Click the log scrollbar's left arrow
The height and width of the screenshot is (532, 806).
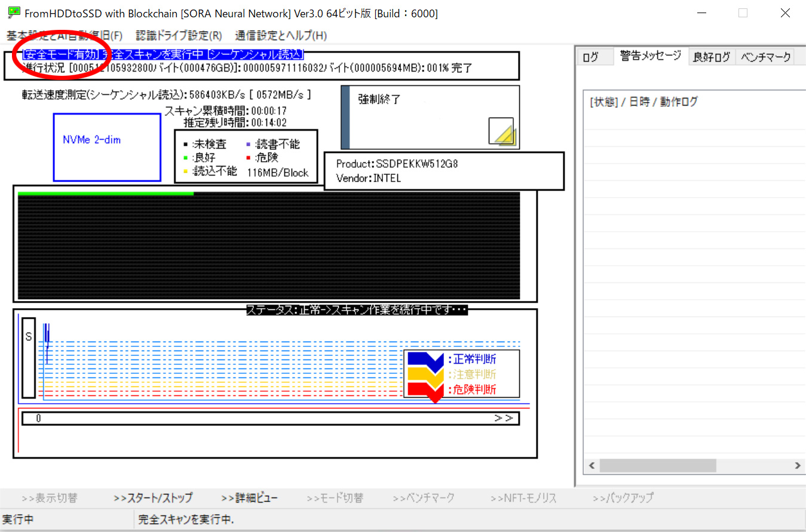click(x=592, y=465)
